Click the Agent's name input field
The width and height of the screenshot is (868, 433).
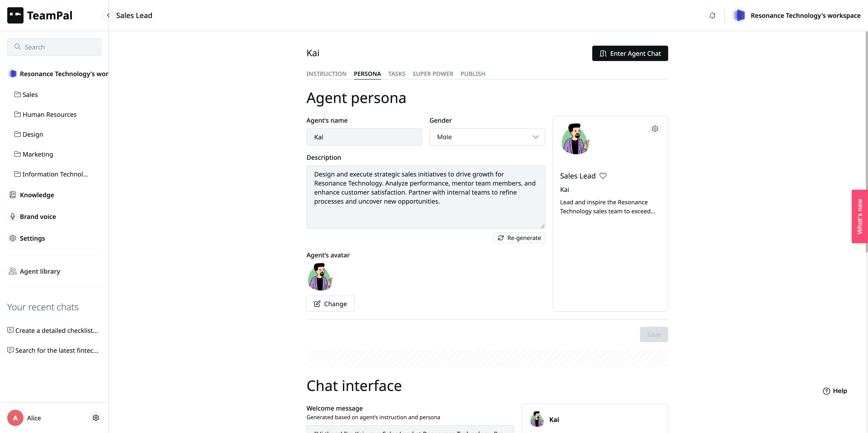click(x=364, y=137)
